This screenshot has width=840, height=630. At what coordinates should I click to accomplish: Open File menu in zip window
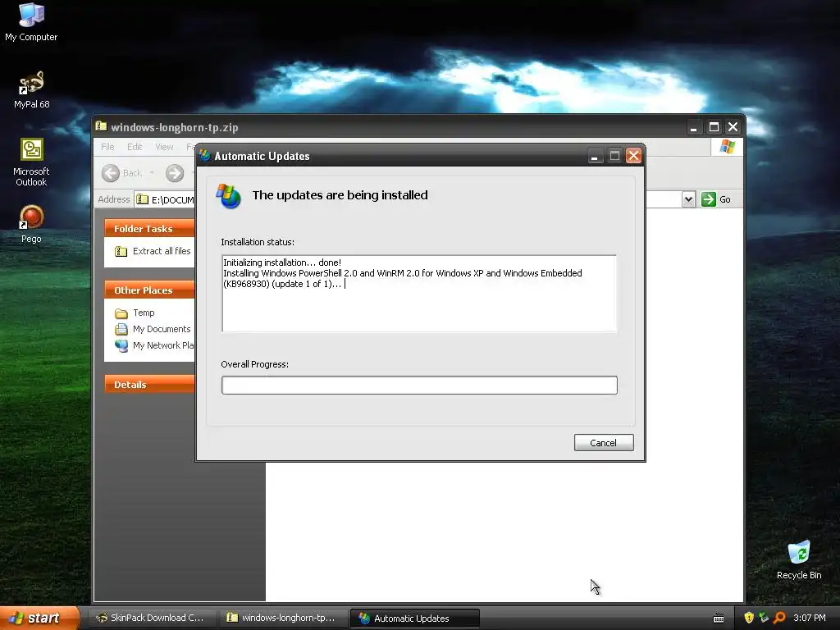click(107, 147)
